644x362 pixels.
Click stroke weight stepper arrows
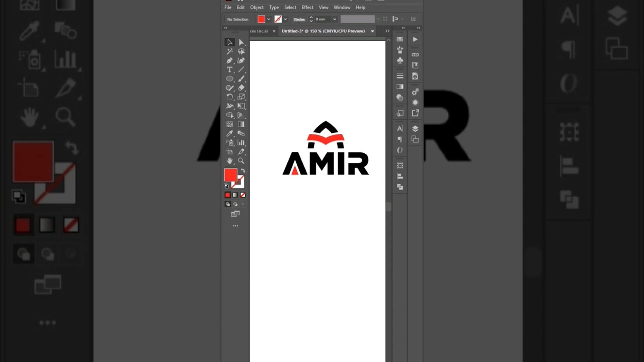click(x=311, y=19)
